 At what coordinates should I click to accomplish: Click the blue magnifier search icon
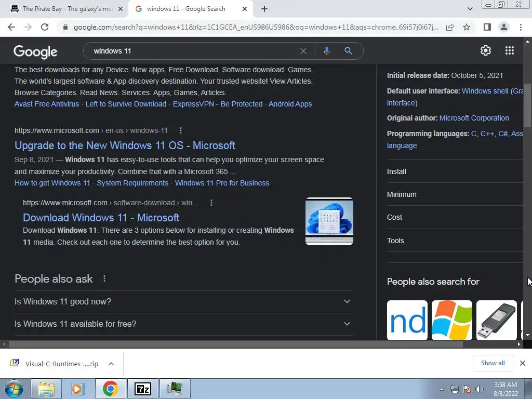pyautogui.click(x=349, y=51)
